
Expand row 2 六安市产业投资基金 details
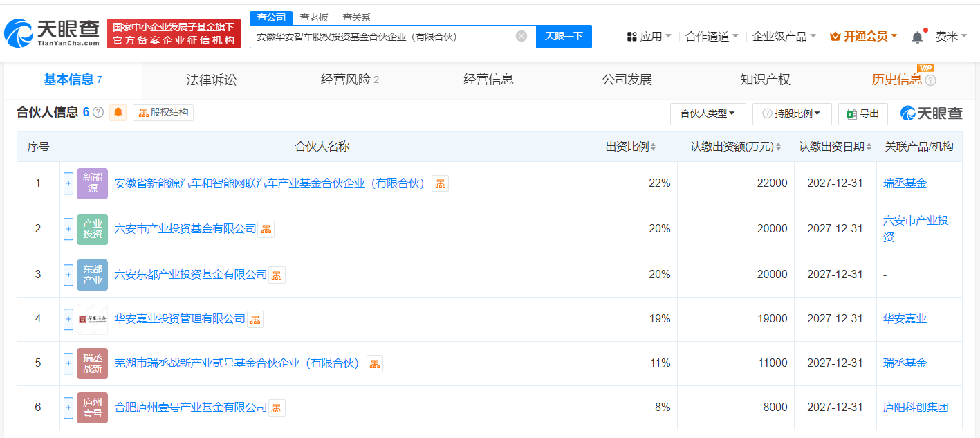(x=68, y=229)
